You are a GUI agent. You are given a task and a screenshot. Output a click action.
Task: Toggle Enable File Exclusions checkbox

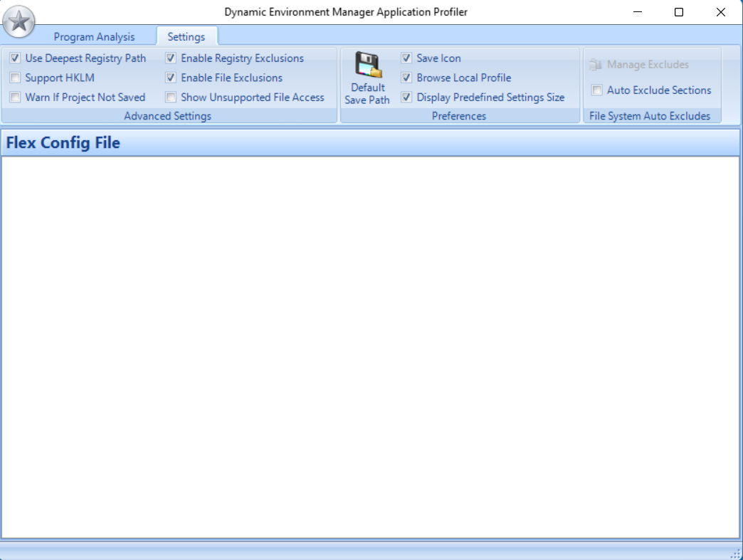(171, 78)
